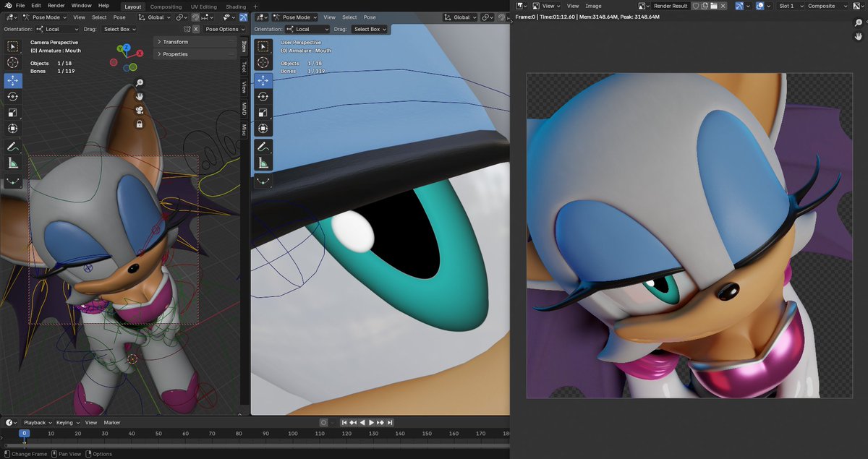This screenshot has width=868, height=459.
Task: Open the Marker menu in timeline
Action: pyautogui.click(x=112, y=422)
